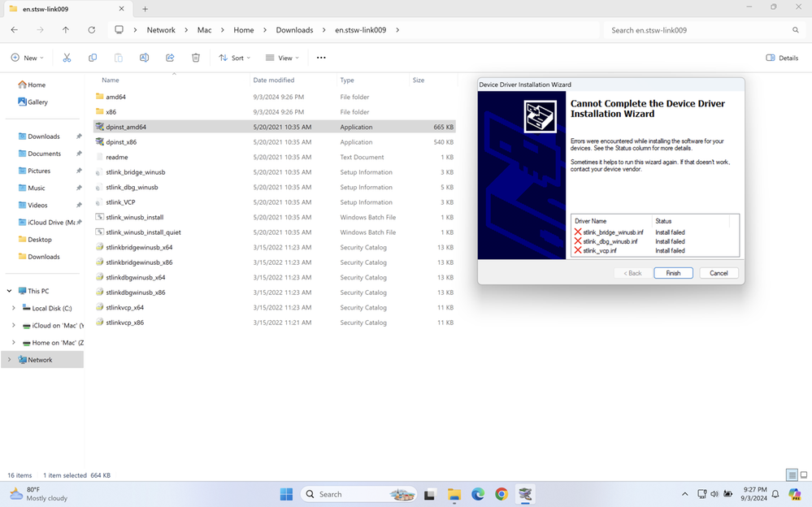
Task: Expand This PC in the sidebar
Action: click(8, 290)
